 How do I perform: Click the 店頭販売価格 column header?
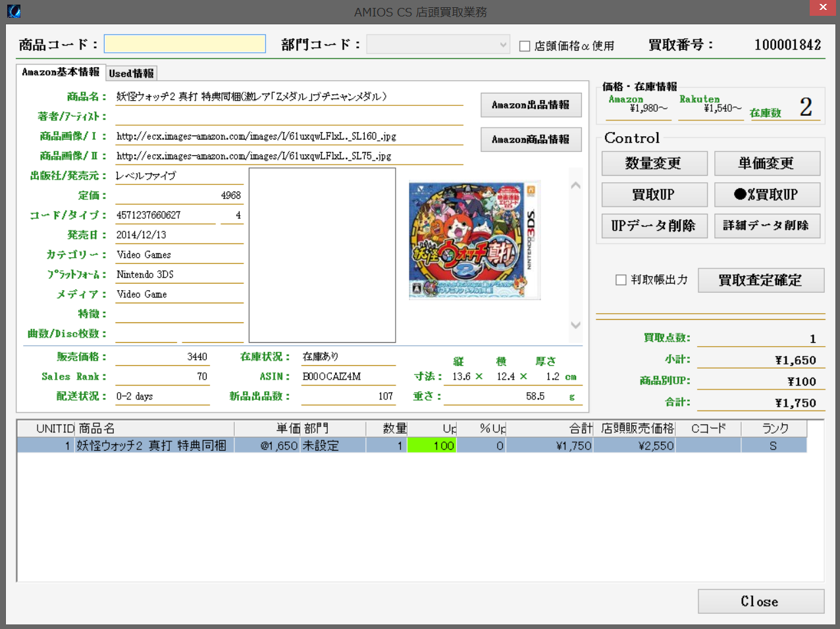(635, 428)
